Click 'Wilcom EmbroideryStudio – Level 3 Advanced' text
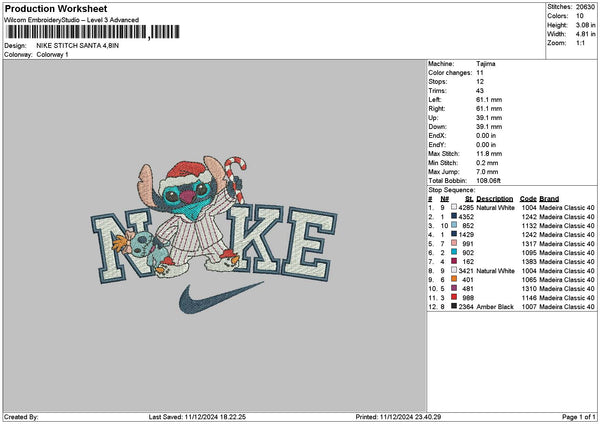Viewport: 600px width, 424px height. (x=71, y=20)
